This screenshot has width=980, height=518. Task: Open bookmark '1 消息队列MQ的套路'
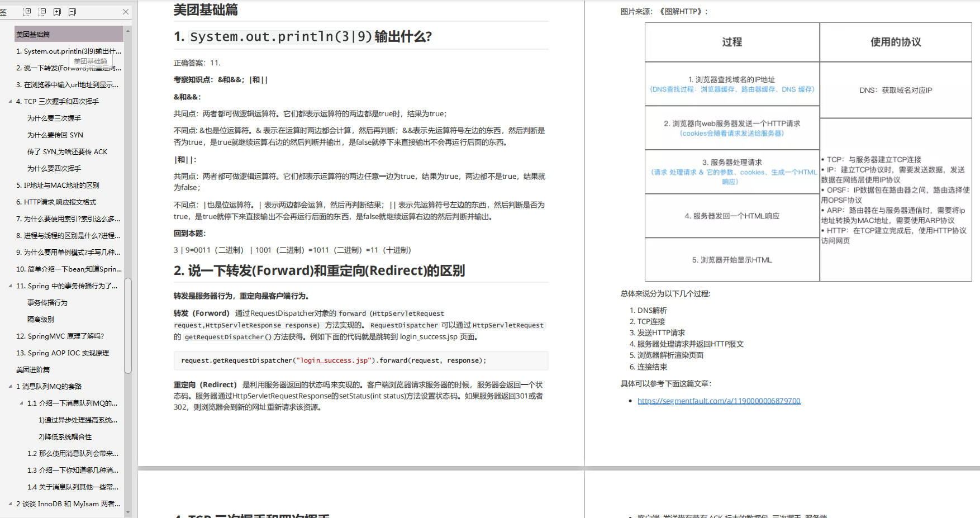pyautogui.click(x=49, y=387)
